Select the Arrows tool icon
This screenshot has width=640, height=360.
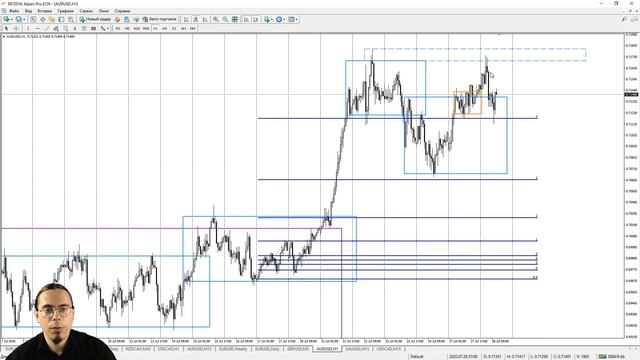coord(103,28)
